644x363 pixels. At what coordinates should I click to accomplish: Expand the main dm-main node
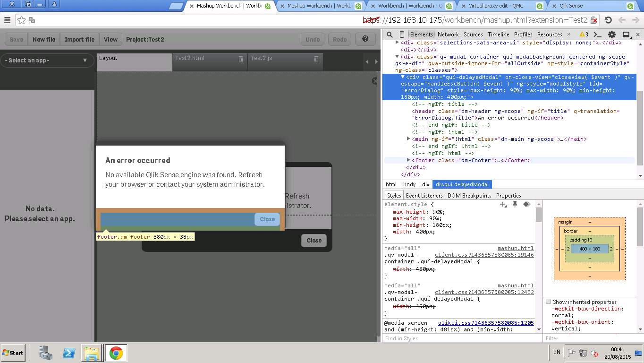[409, 139]
